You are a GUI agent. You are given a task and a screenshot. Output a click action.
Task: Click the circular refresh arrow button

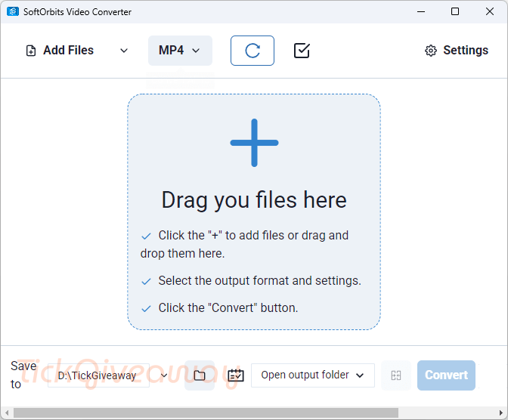point(252,51)
